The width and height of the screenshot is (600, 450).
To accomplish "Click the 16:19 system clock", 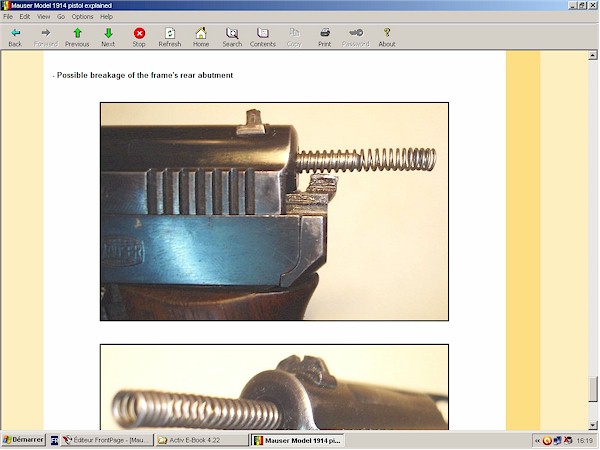I will pos(584,441).
